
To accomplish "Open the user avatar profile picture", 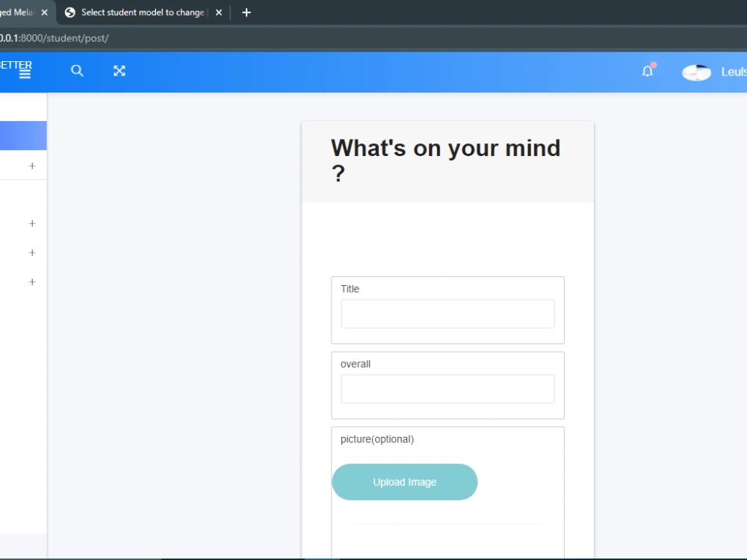I will click(696, 72).
